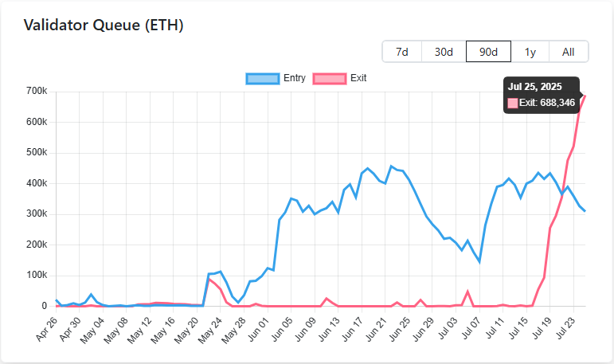Switch chart to 1y range
The image size is (614, 364).
coord(530,52)
